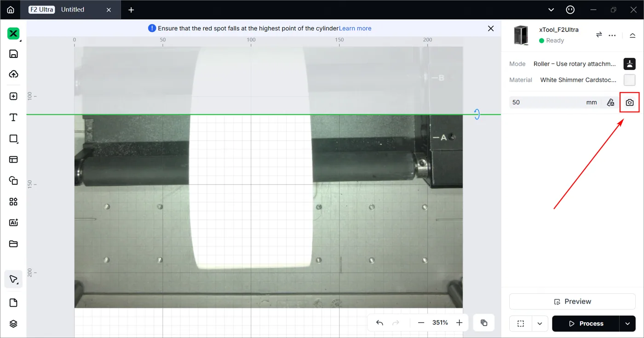Undo the last action
644x338 pixels.
pos(379,323)
